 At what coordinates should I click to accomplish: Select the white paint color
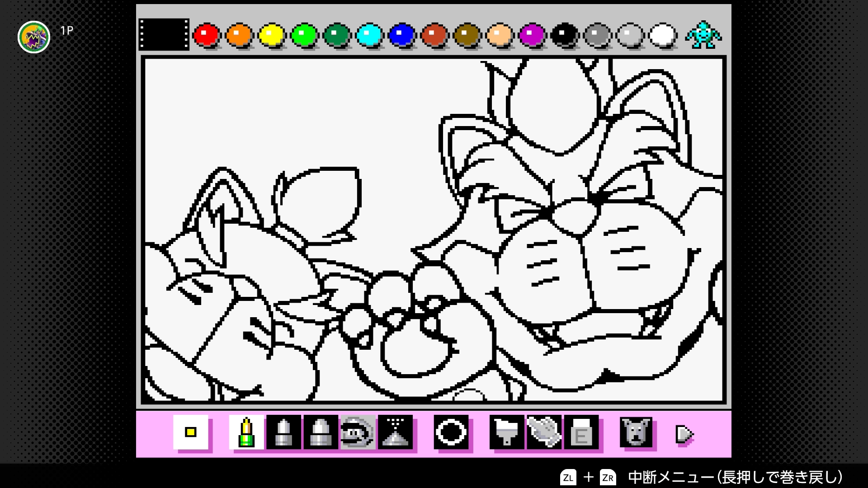tap(662, 35)
